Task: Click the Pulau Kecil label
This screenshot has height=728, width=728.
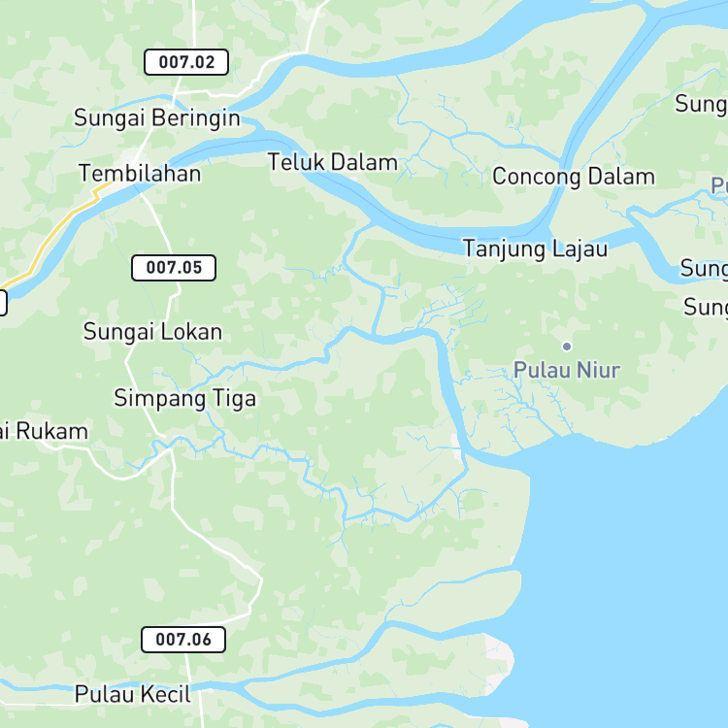Action: [x=133, y=695]
